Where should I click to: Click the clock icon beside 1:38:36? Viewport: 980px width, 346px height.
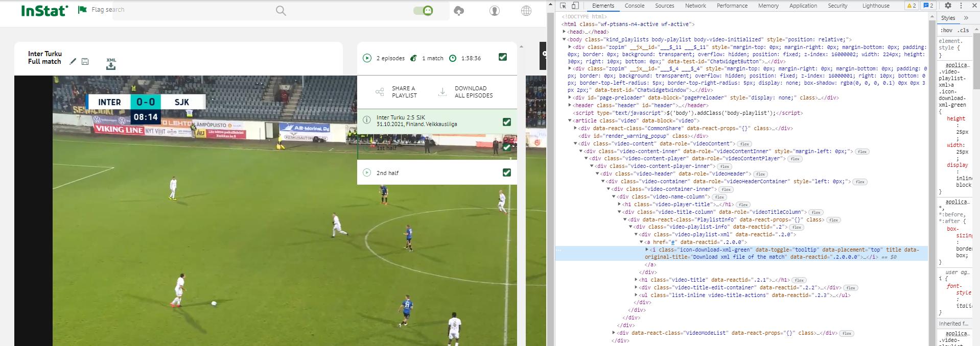(x=453, y=58)
